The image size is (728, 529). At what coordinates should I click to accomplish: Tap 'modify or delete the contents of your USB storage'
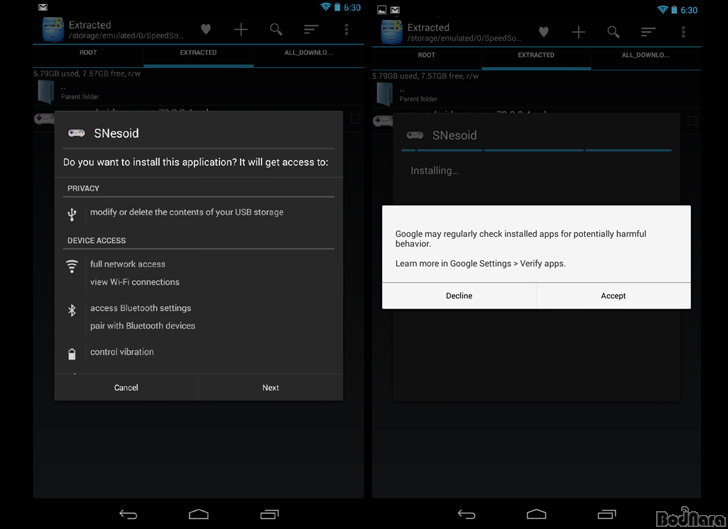(187, 212)
